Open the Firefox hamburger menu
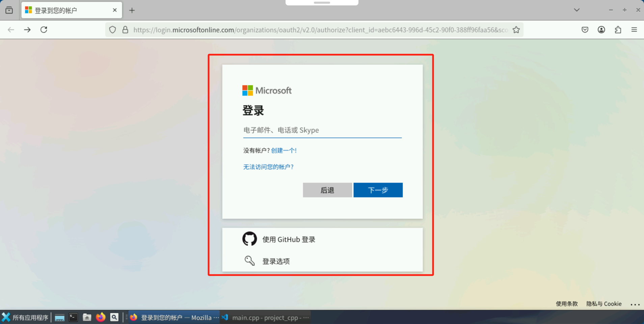 coord(634,30)
